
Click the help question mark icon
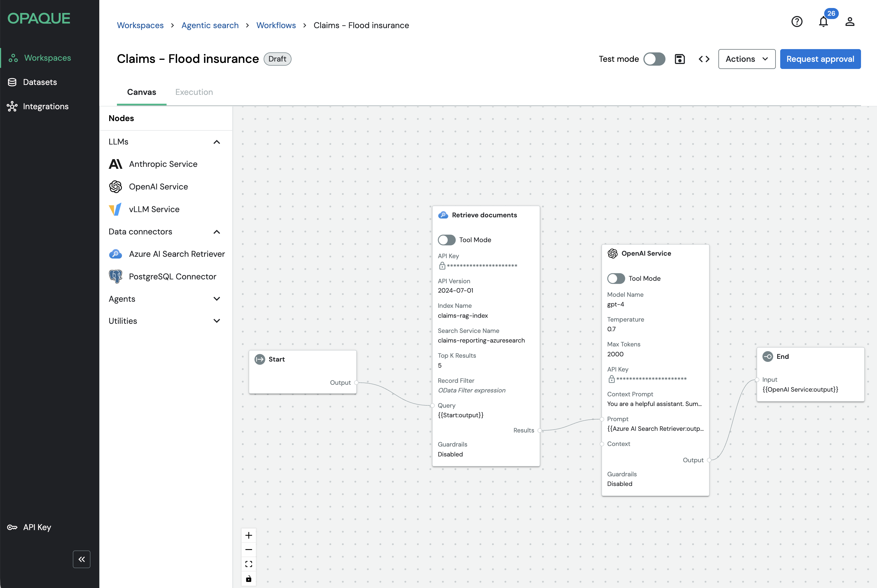pos(796,22)
